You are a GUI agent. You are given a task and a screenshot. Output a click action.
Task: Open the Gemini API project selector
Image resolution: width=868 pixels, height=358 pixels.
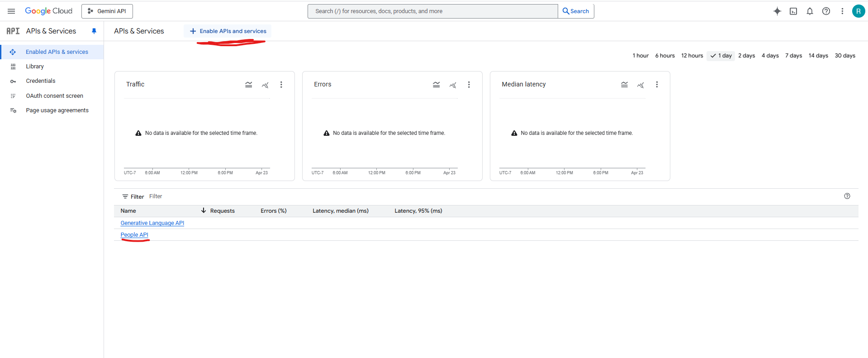point(107,11)
